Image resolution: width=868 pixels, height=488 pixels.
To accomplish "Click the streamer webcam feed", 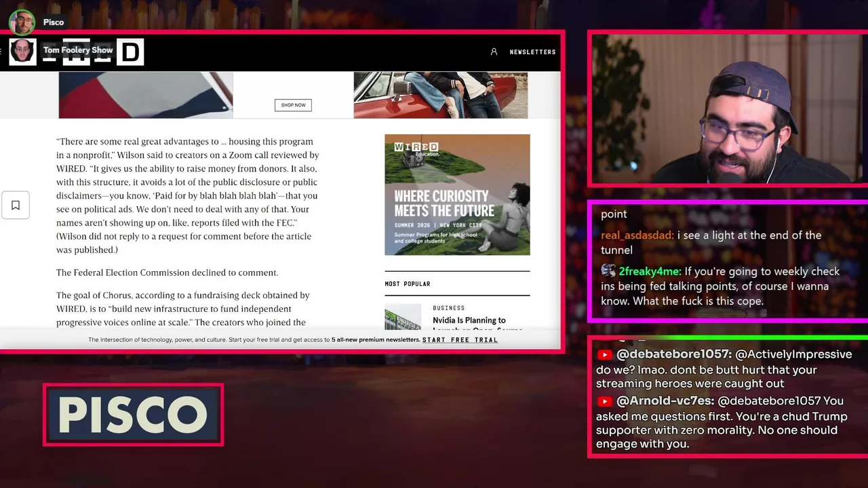I will 729,108.
